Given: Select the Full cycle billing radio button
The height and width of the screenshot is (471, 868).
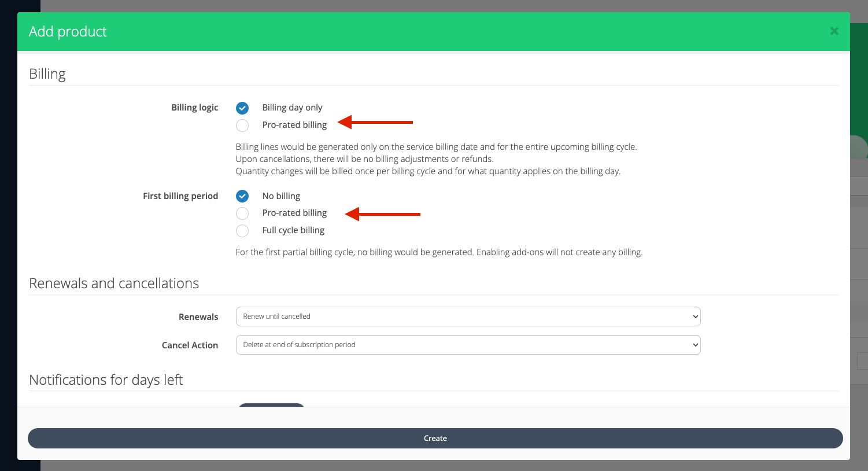Looking at the screenshot, I should 242,231.
